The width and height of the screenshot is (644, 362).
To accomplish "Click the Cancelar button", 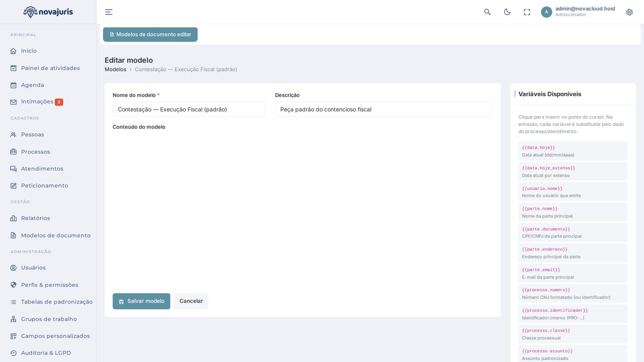I will click(191, 301).
